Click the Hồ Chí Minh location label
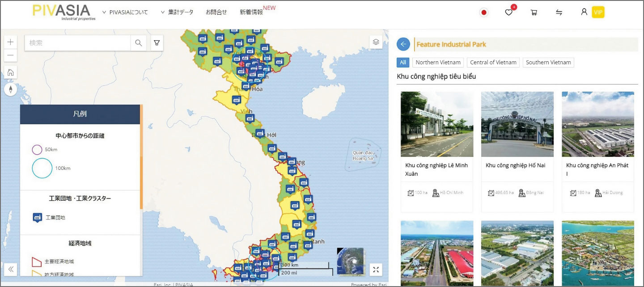 (452, 193)
